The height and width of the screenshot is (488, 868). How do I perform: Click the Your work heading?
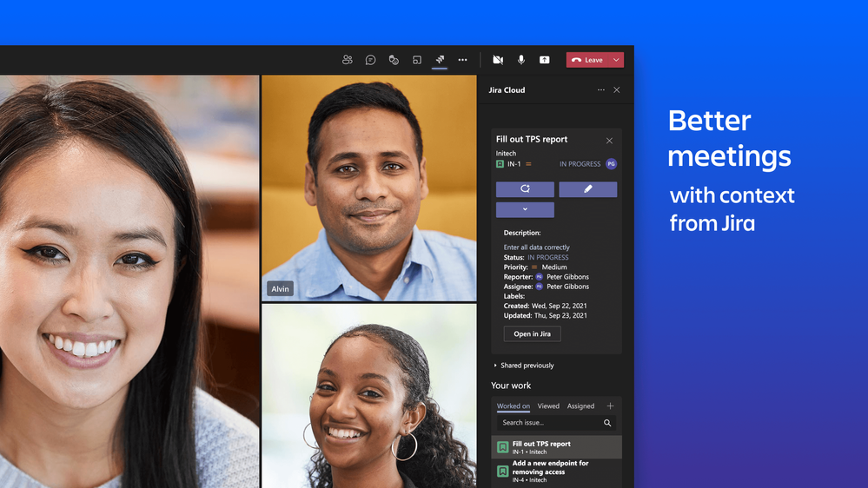click(511, 386)
